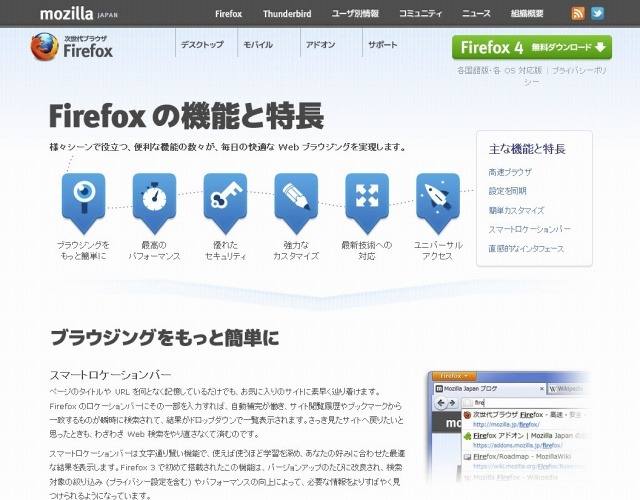The width and height of the screenshot is (640, 500).
Task: Click the Firefox の機能と特長 heading
Action: [187, 116]
